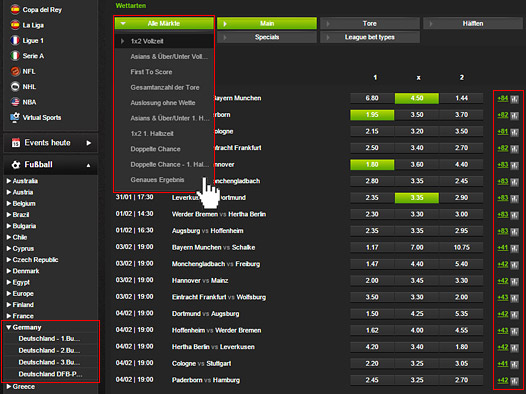
Task: Collapse the Alle Märkte dropdown
Action: (164, 23)
